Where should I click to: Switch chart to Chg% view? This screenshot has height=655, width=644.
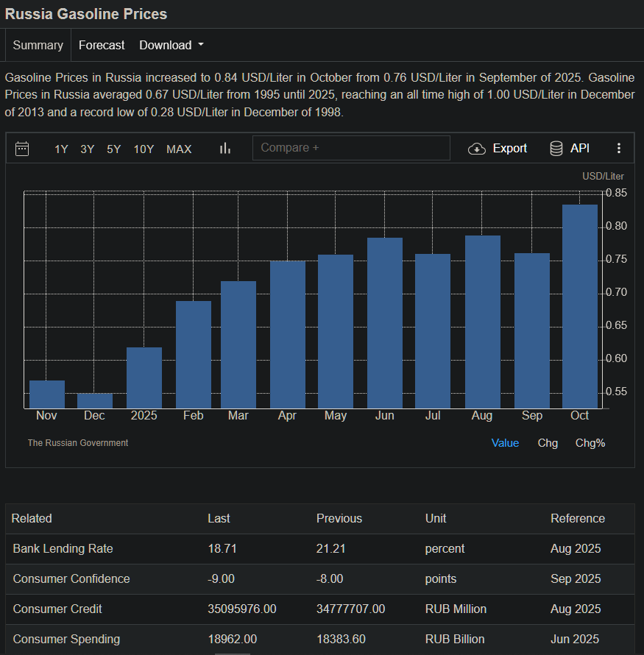pyautogui.click(x=590, y=443)
